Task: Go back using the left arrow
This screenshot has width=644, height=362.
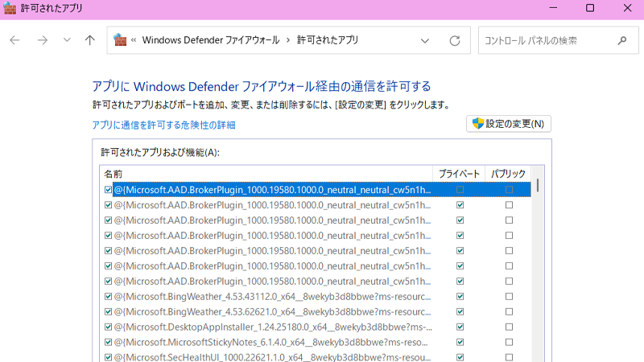Action: click(14, 40)
